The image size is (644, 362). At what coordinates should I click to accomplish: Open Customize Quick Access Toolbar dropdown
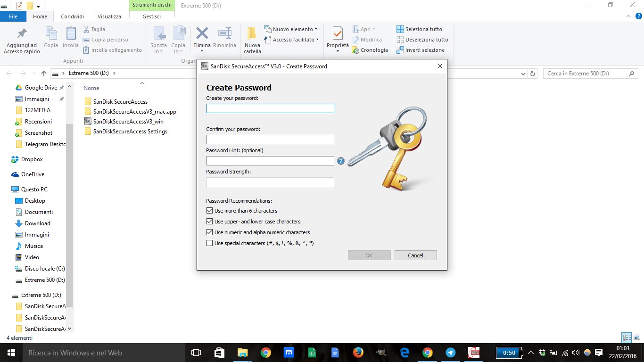coord(39,6)
